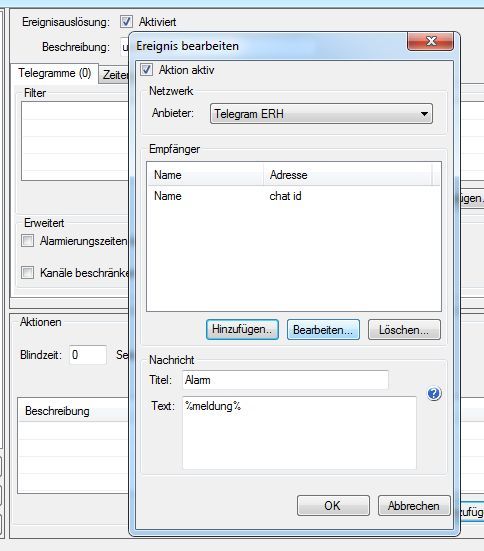Click the Bearbeiten button

tap(323, 330)
